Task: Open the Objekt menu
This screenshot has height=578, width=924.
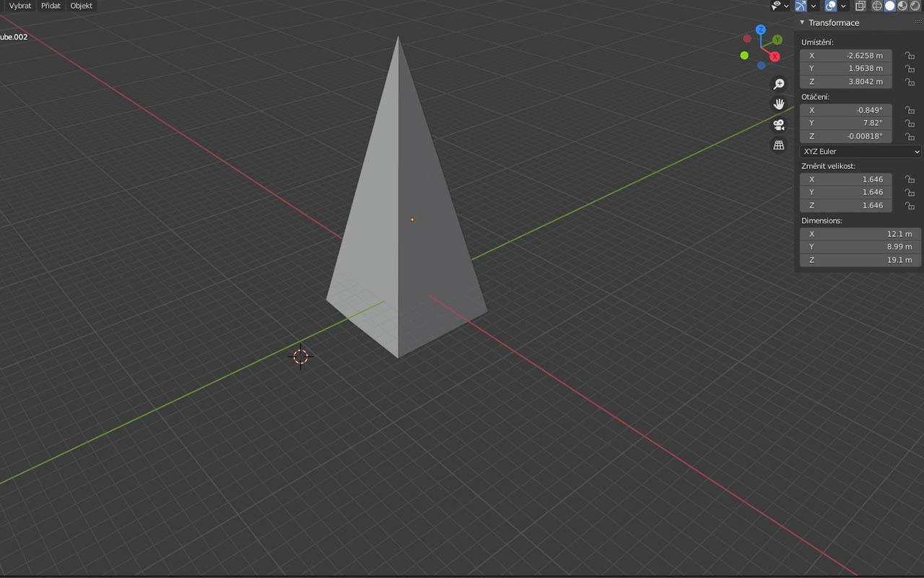Action: point(82,6)
